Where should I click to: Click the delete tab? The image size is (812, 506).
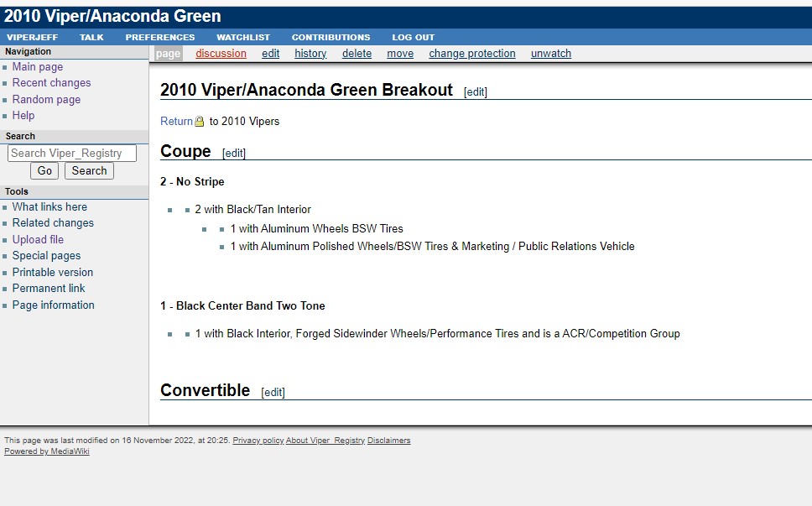tap(357, 54)
